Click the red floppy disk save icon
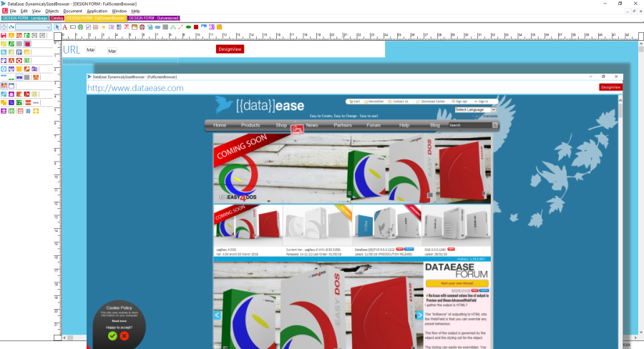The image size is (644, 349). [x=4, y=35]
